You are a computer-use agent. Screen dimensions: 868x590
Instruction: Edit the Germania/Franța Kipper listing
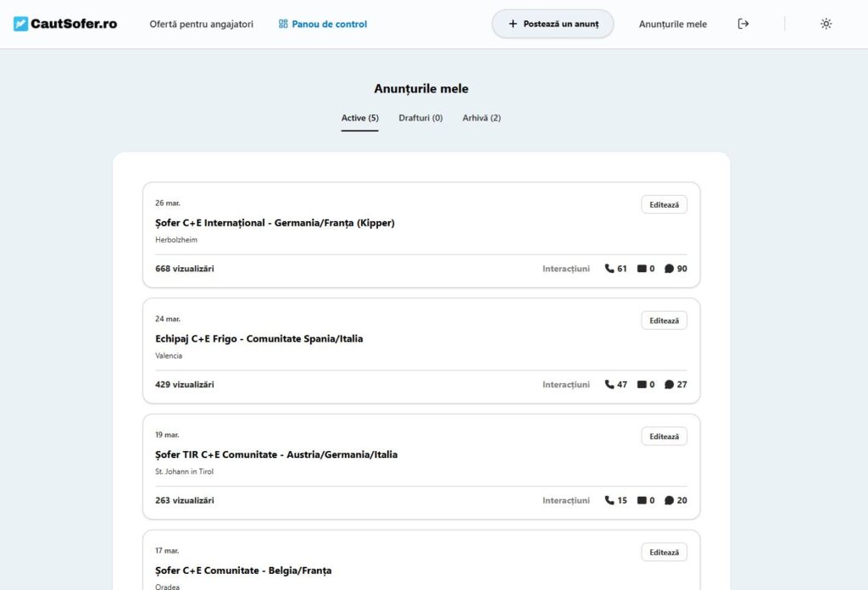[x=664, y=204]
